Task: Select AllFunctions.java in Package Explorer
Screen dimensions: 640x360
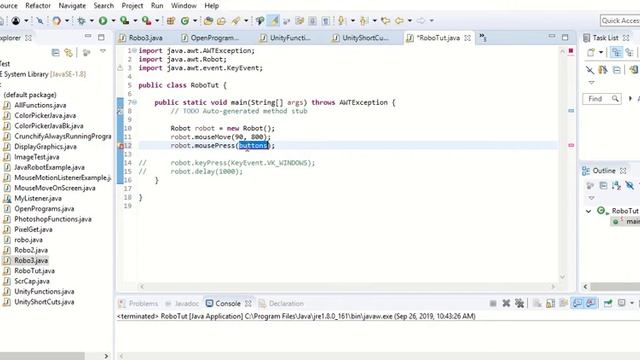Action: point(40,105)
